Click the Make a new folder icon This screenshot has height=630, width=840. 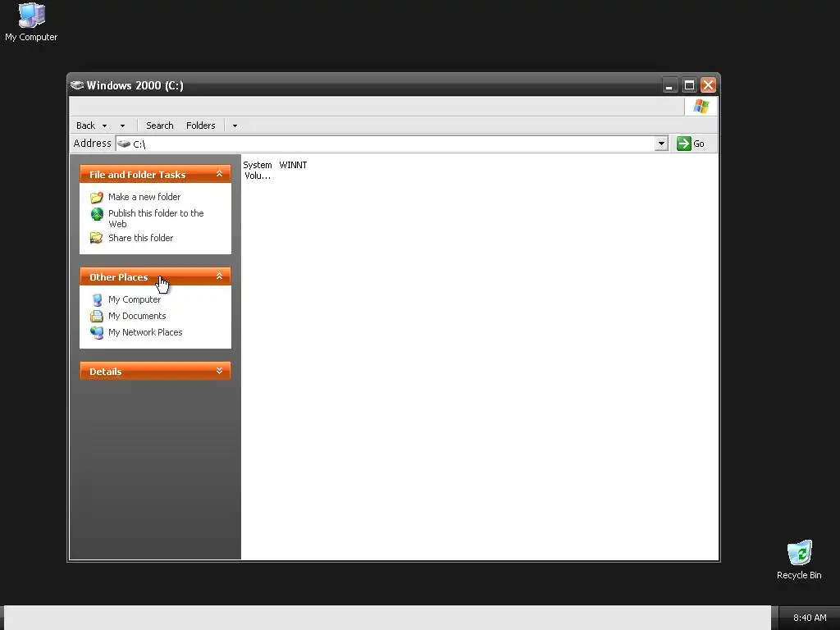pos(97,197)
